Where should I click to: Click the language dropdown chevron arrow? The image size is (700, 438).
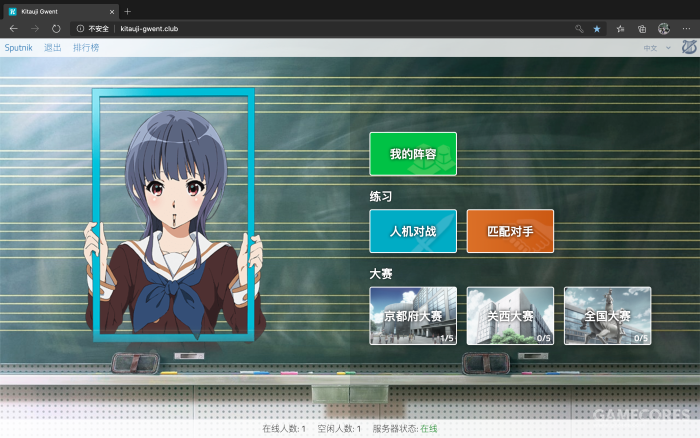(x=668, y=48)
